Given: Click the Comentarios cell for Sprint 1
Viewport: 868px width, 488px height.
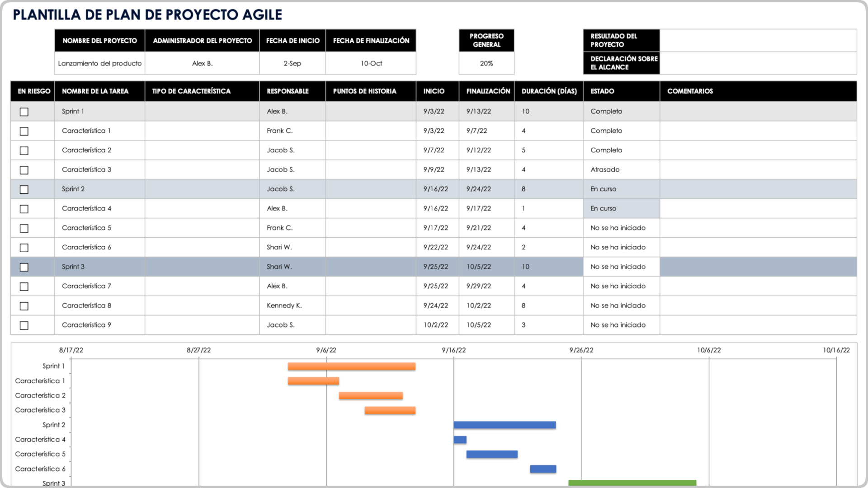Looking at the screenshot, I should (758, 112).
